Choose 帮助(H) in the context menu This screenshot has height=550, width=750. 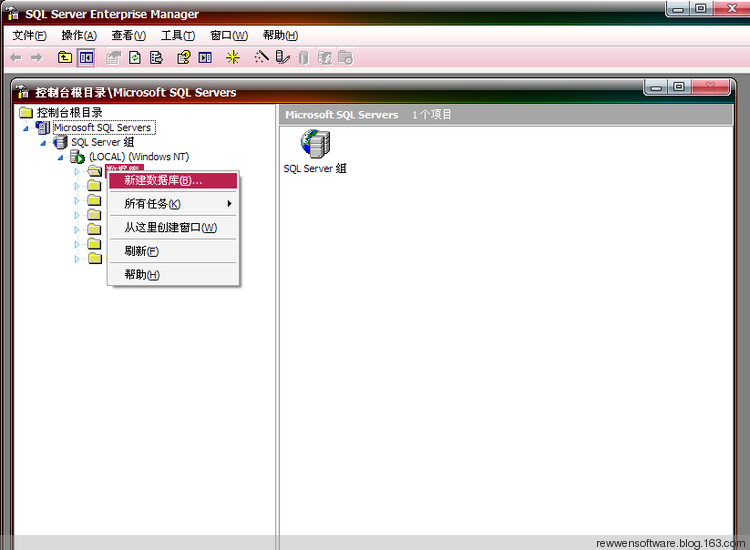tap(173, 274)
